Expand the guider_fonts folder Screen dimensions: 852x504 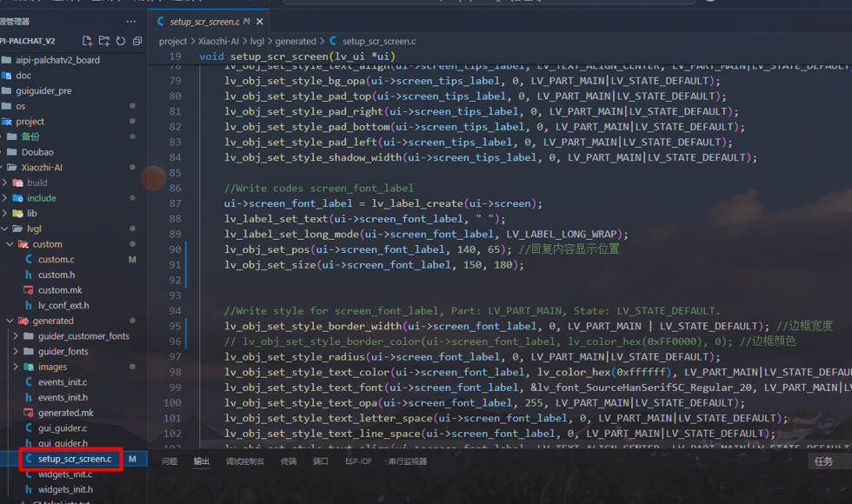pos(63,352)
